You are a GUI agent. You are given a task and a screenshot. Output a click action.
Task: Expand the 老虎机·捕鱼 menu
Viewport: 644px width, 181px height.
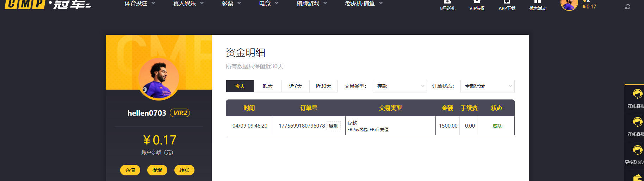pos(364,4)
